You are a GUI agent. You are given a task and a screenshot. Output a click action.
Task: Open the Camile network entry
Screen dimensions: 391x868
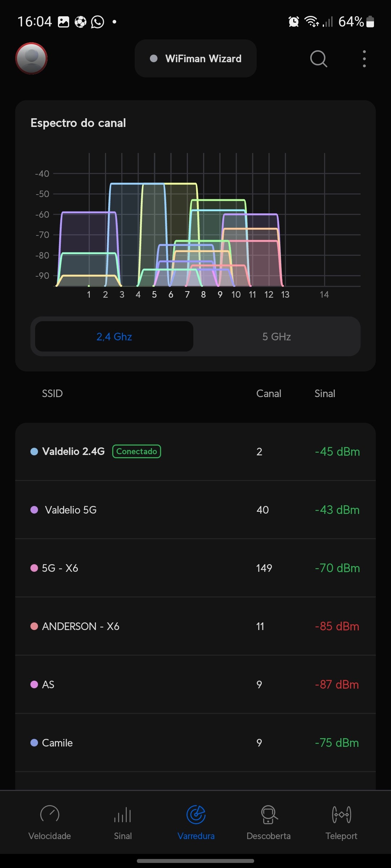pyautogui.click(x=195, y=743)
